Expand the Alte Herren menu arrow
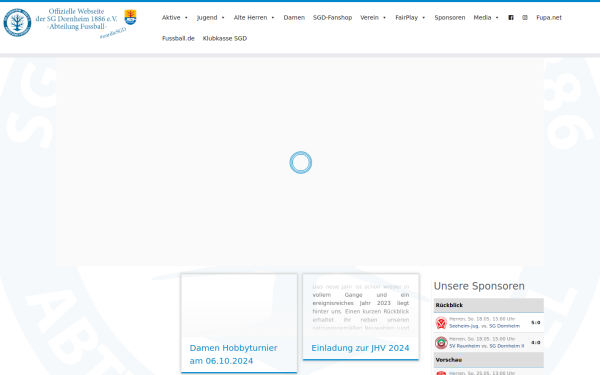 coord(273,18)
